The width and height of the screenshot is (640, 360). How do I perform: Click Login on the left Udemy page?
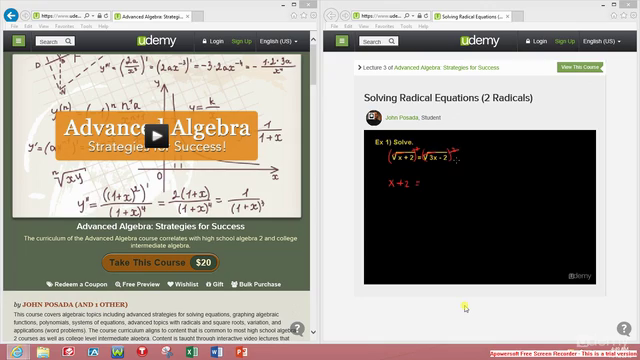213,41
